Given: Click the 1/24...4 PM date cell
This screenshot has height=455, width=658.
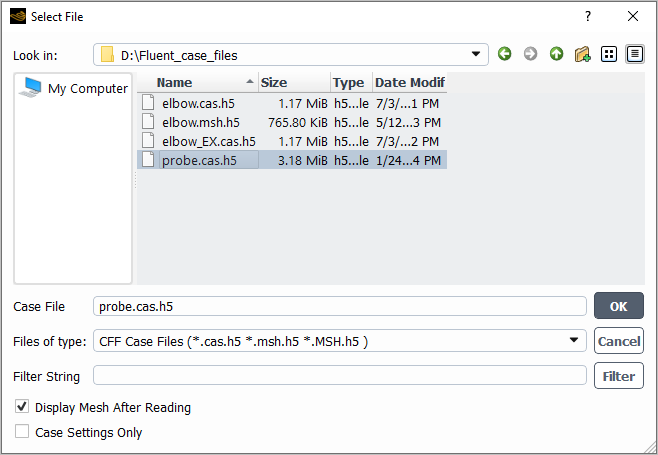Looking at the screenshot, I should click(408, 161).
